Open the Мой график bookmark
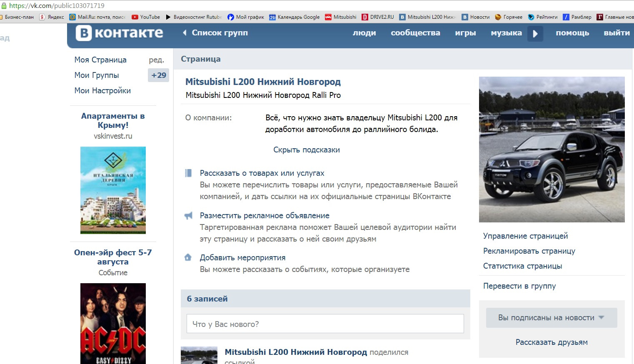 (x=246, y=17)
